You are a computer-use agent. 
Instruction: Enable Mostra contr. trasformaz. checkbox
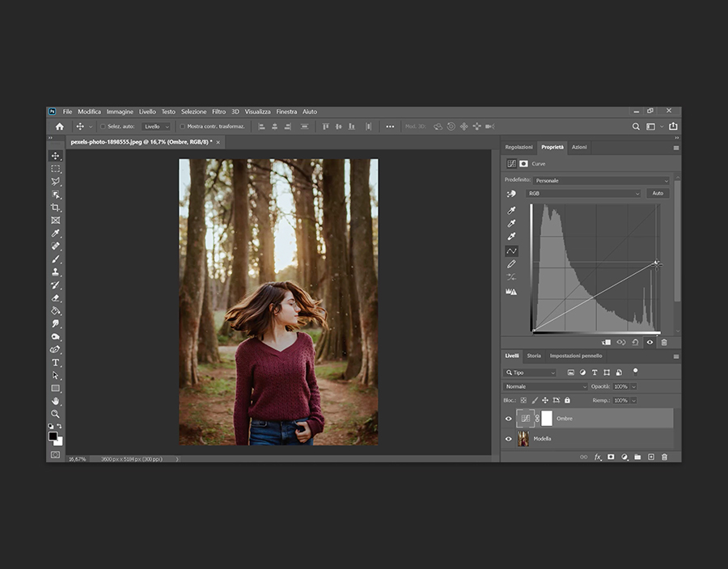click(183, 127)
